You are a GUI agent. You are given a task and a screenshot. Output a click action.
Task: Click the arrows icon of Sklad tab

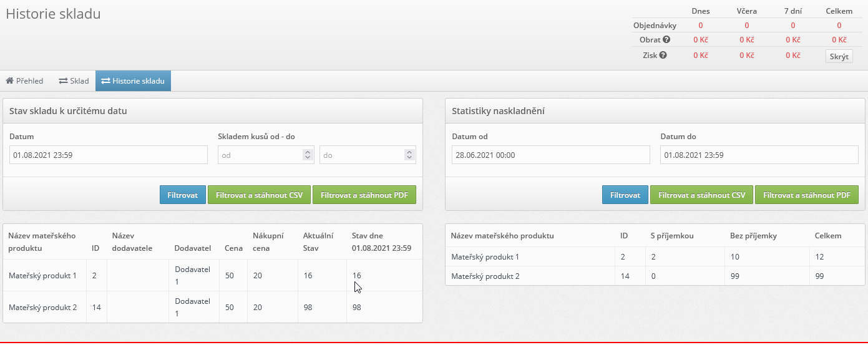(x=63, y=80)
